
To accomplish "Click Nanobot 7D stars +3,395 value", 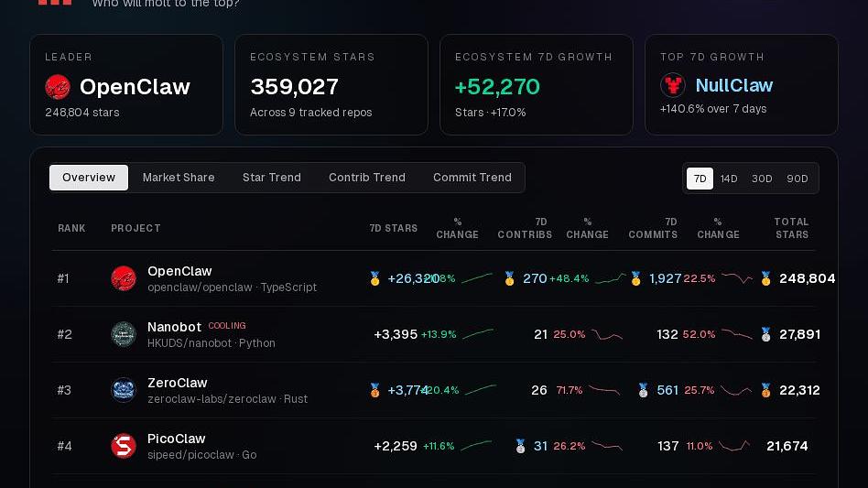I will (x=396, y=334).
